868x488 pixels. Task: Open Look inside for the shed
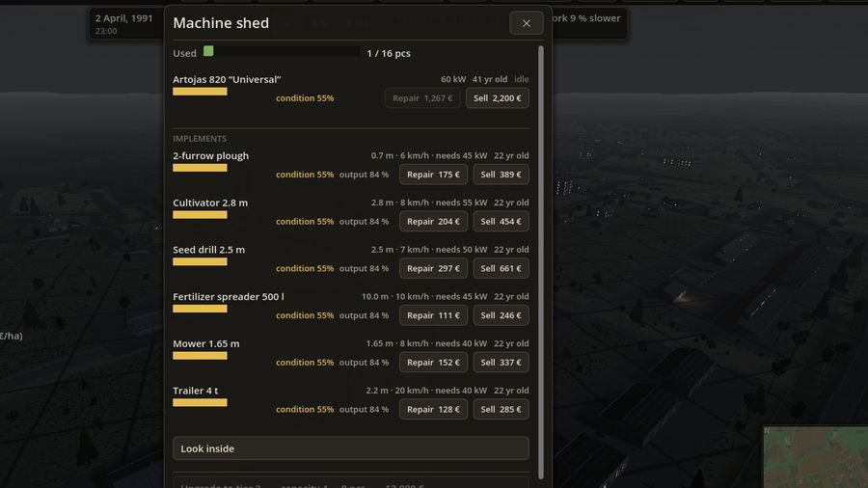(x=351, y=448)
